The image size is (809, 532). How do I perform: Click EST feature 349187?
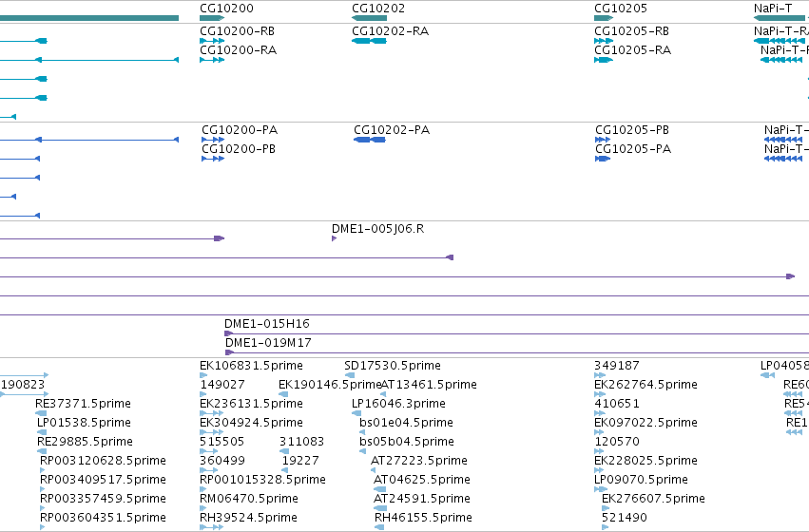617,366
